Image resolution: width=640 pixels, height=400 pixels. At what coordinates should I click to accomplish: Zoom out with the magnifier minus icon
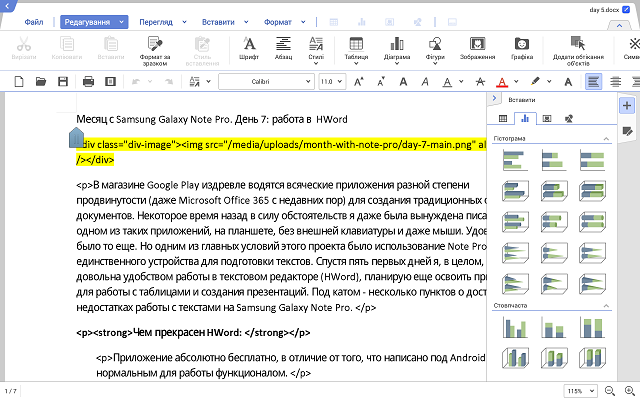click(609, 391)
